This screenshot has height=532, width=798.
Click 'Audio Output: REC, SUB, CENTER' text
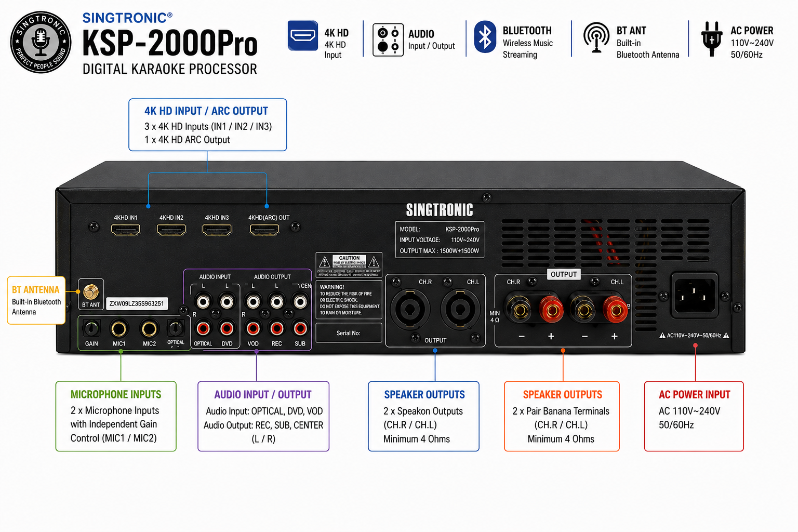pos(263,425)
